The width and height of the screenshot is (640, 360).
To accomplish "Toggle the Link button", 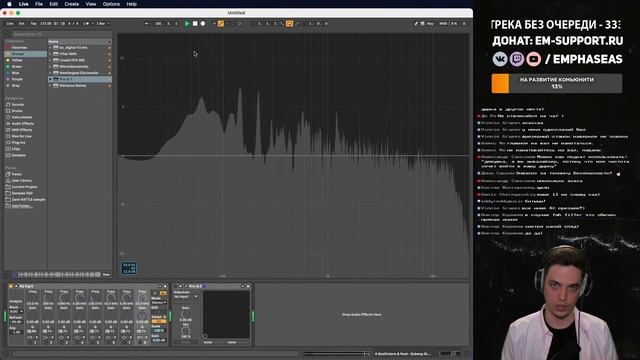I will (x=10, y=24).
